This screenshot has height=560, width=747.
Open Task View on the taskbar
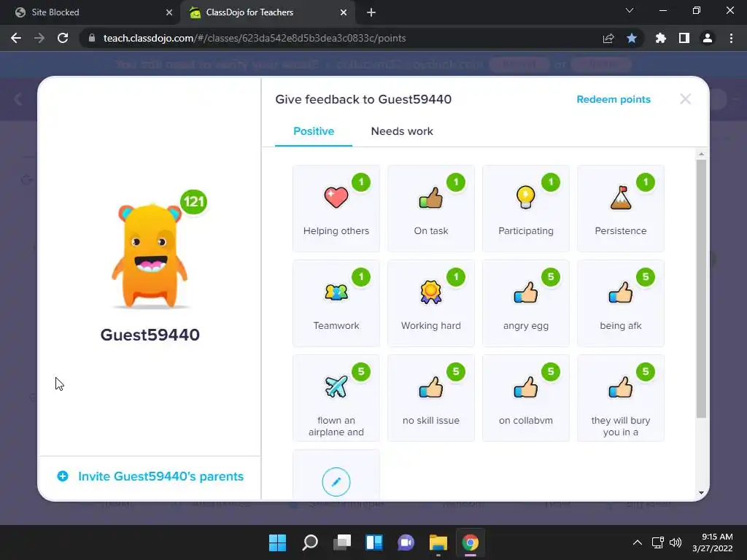pyautogui.click(x=341, y=542)
